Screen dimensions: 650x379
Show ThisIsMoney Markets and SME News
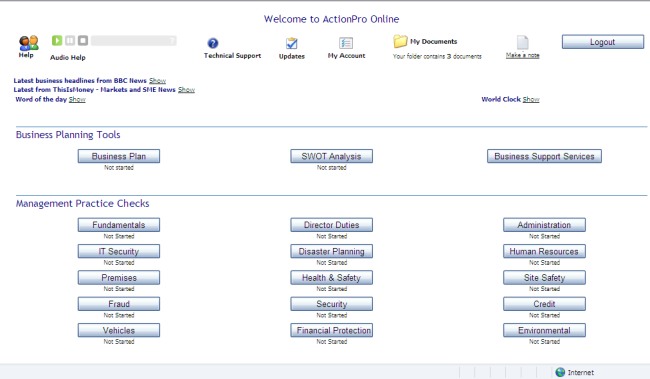(186, 90)
